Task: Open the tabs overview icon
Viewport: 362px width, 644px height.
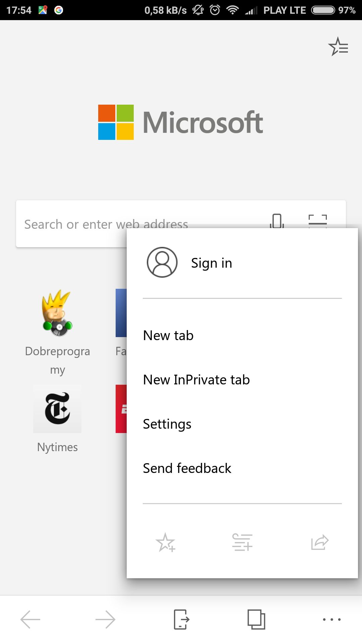Action: (256, 619)
